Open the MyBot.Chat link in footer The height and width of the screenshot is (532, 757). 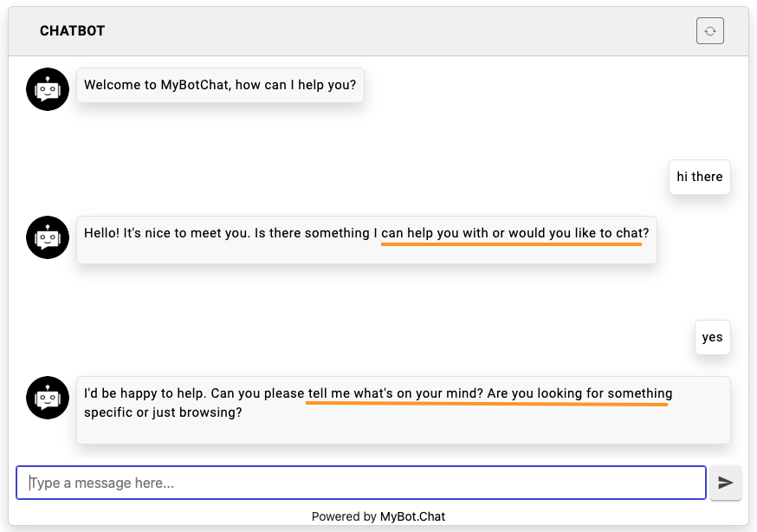(412, 516)
